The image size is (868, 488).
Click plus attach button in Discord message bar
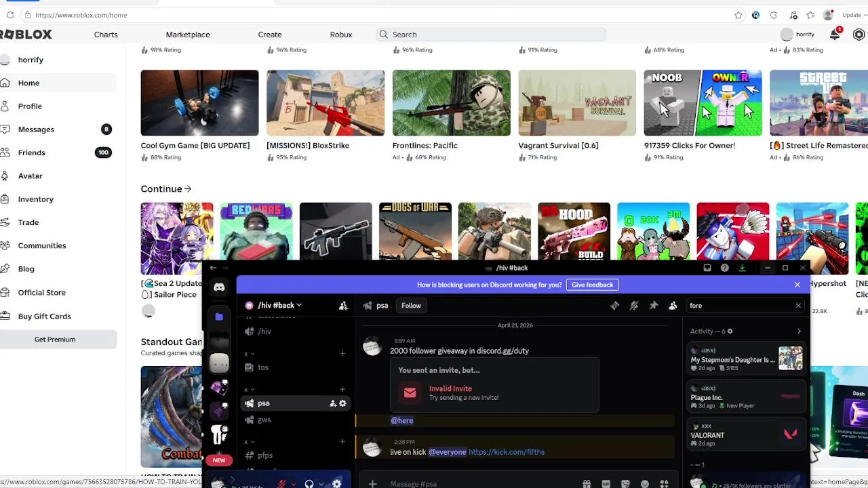tap(372, 484)
